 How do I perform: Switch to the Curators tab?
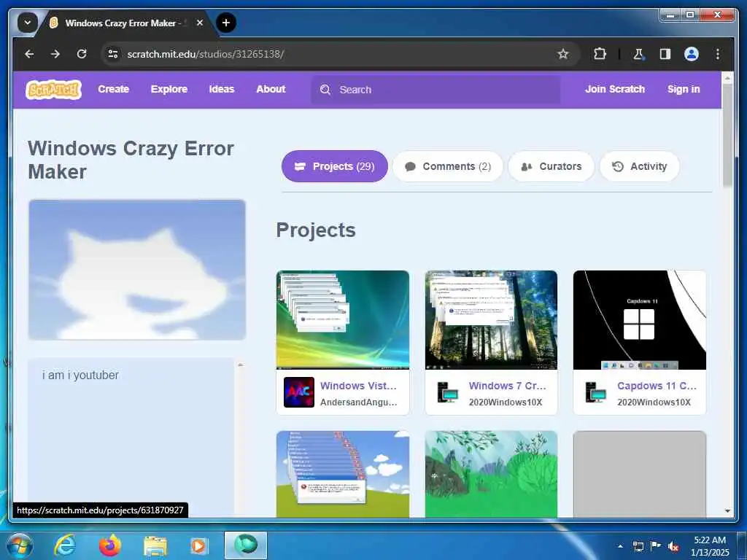tap(551, 166)
